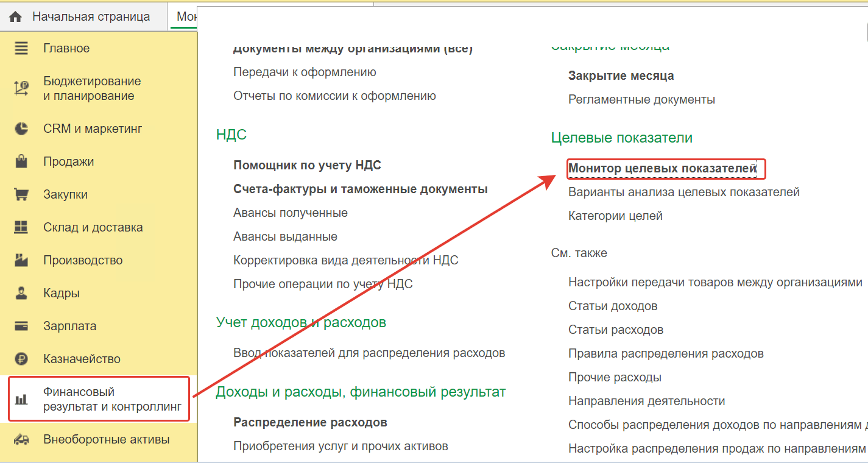868x463 pixels.
Task: Click the Склад и доставка boxes icon
Action: (x=21, y=228)
